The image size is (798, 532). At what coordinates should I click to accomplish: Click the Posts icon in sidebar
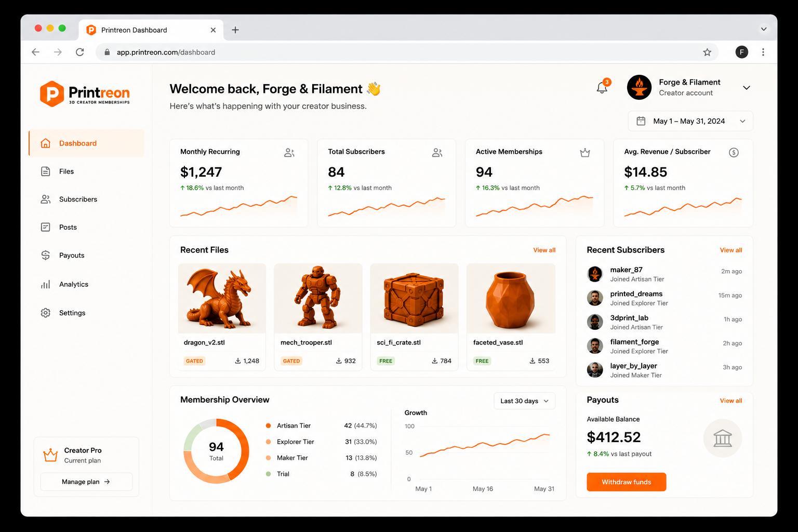[x=46, y=227]
